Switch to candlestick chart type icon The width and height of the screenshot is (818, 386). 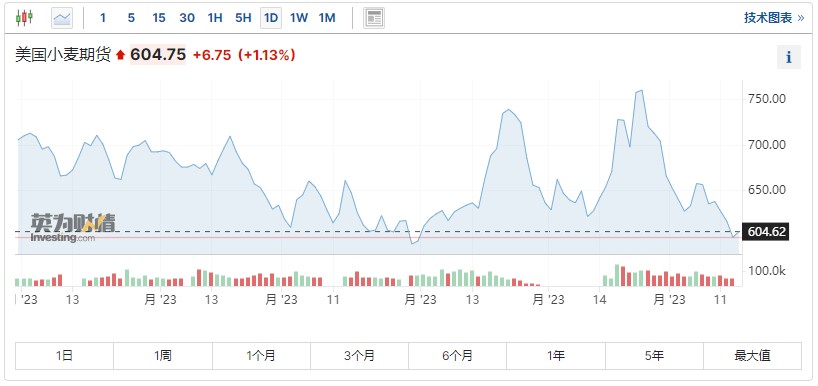coord(24,18)
